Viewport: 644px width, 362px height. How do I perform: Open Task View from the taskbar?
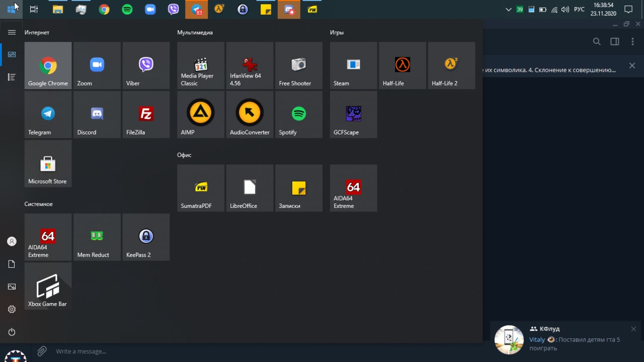(x=34, y=9)
